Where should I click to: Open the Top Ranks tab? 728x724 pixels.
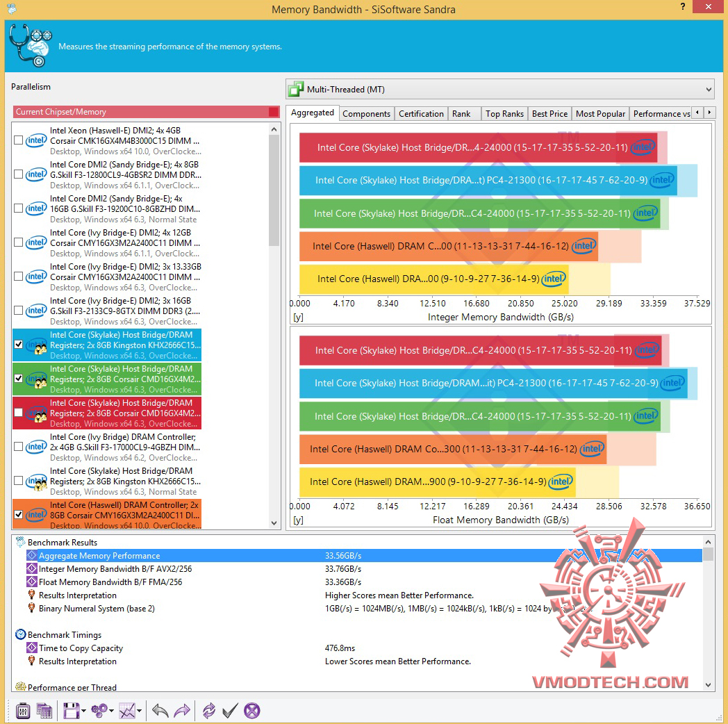(x=504, y=114)
